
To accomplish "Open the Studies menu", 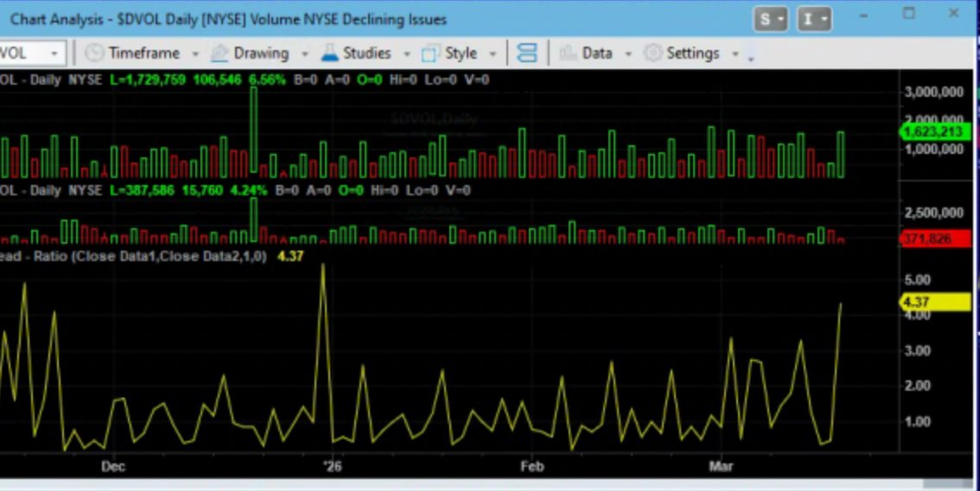I will (366, 54).
